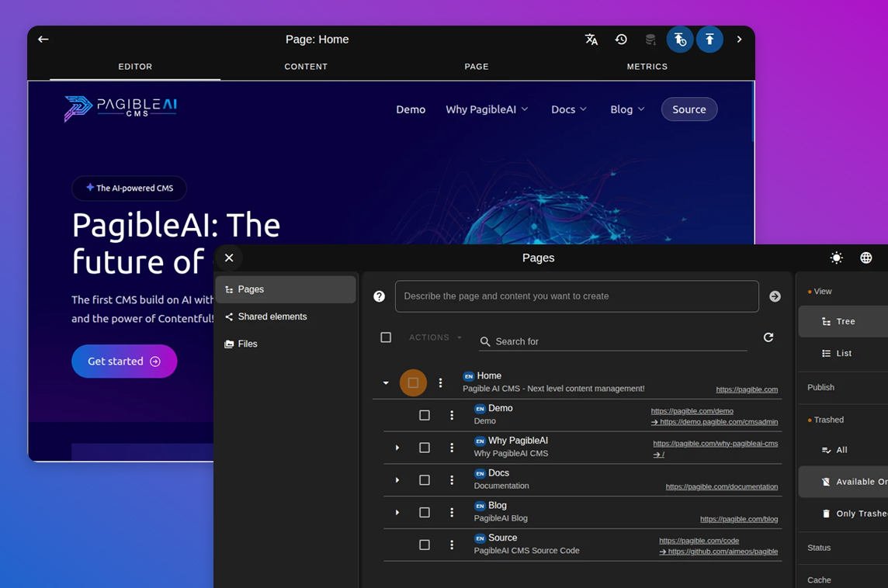The image size is (888, 588).
Task: Collapse the Home page tree node
Action: (x=386, y=383)
